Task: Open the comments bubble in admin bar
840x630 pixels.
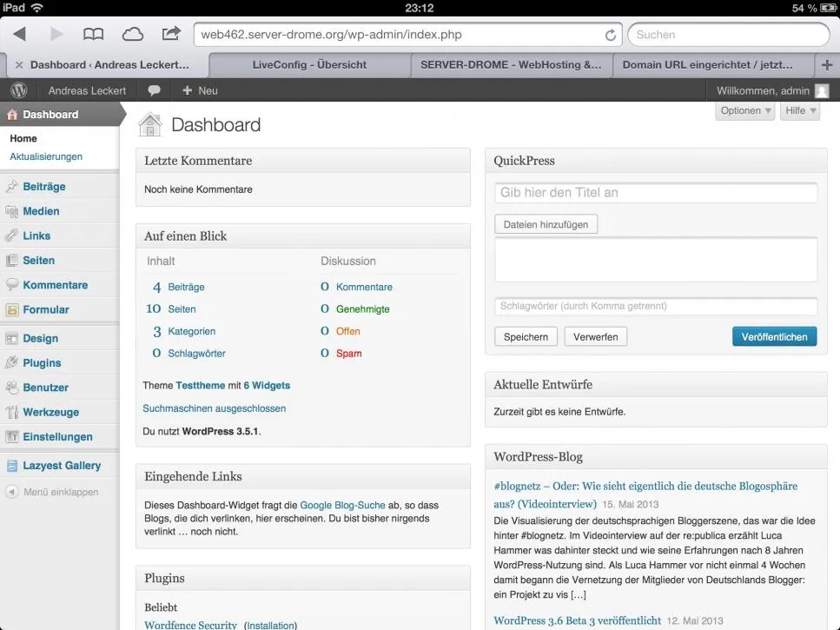Action: tap(154, 90)
